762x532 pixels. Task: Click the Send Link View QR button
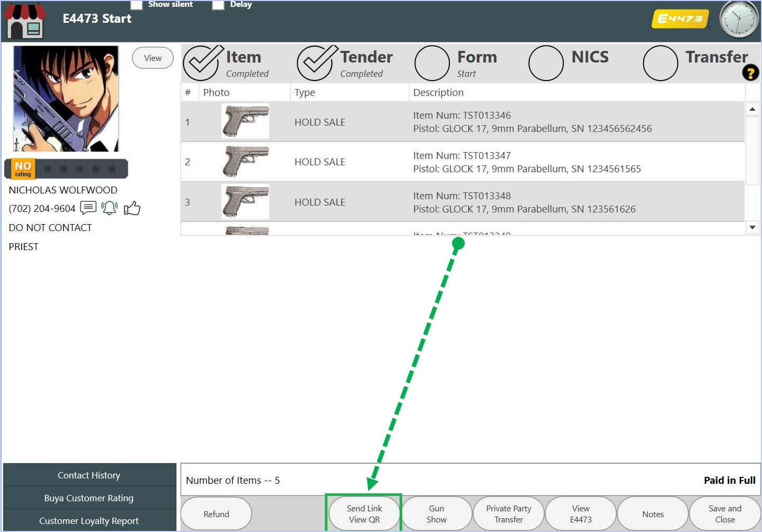364,514
